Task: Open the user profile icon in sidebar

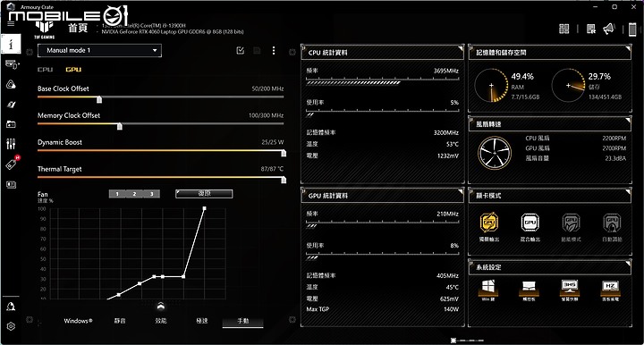Action: (x=11, y=307)
